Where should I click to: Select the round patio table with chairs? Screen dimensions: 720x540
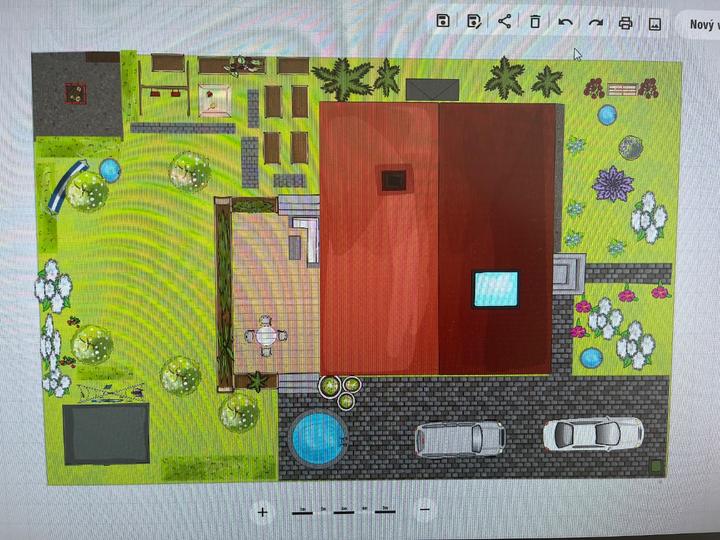[266, 336]
